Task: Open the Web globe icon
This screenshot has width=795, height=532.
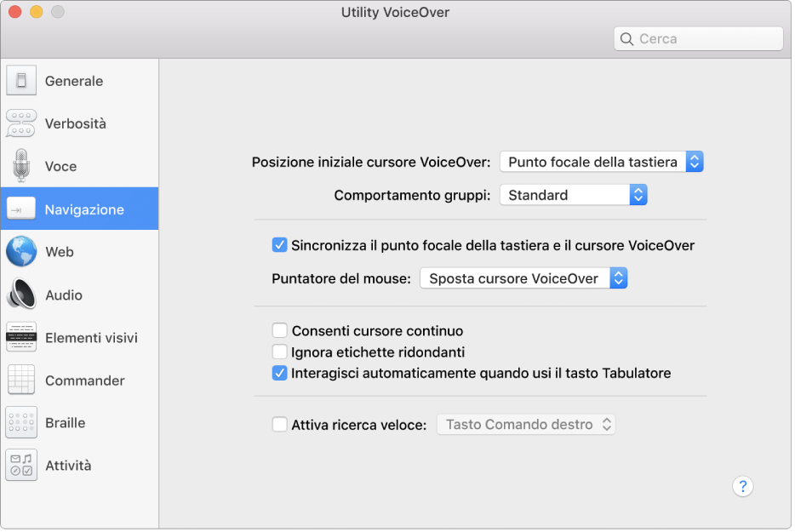Action: 20,251
